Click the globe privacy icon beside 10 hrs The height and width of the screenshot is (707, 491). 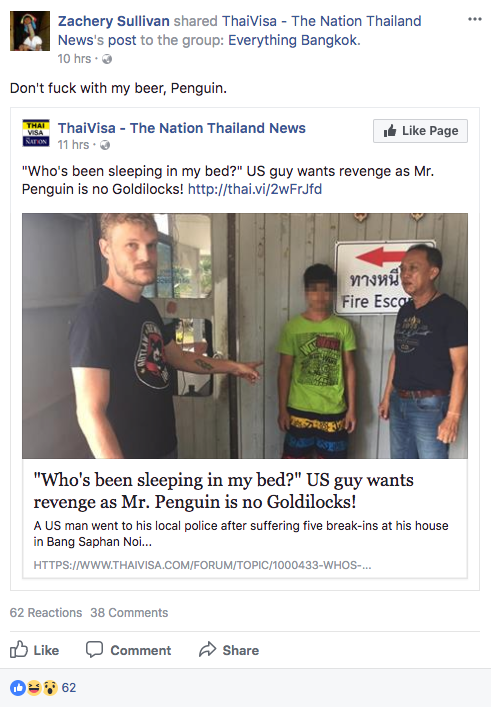coord(107,59)
